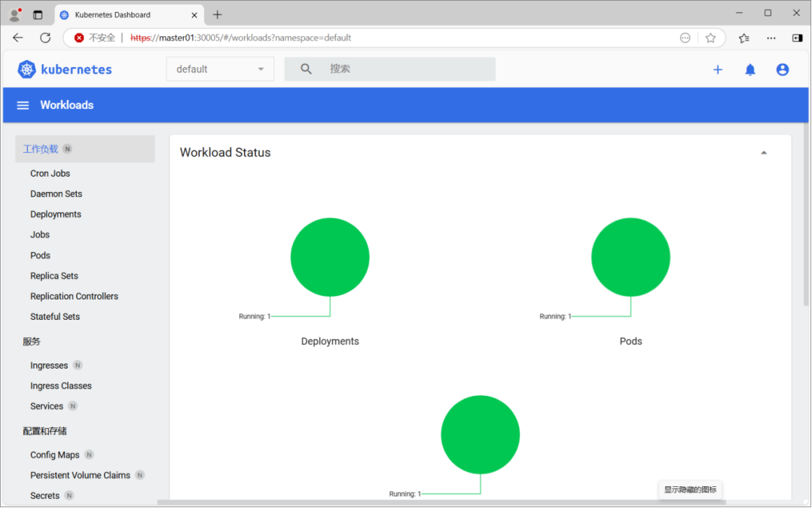
Task: Click the Deployments chart label
Action: tap(330, 342)
